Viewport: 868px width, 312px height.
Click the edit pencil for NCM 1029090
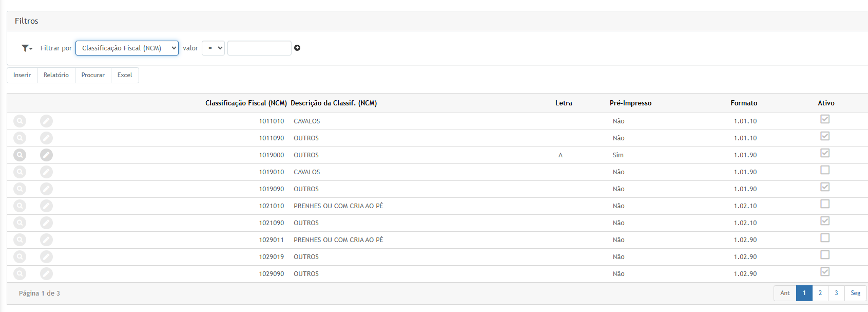point(46,273)
